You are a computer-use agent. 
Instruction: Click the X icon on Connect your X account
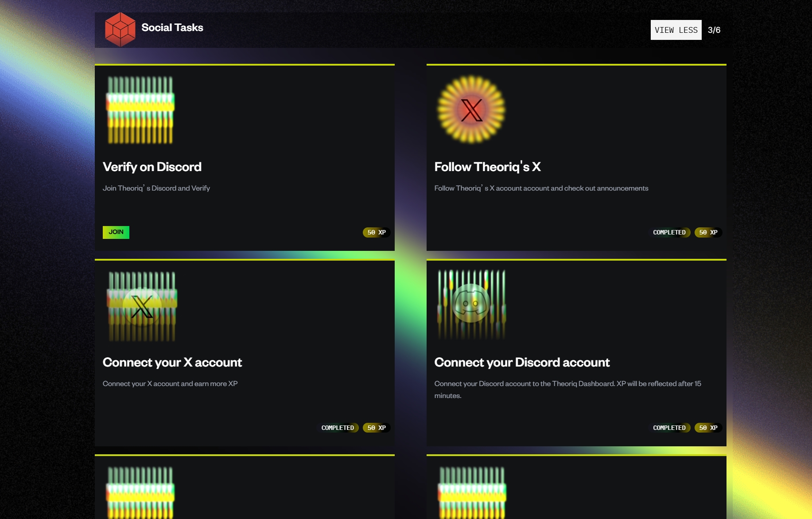142,306
